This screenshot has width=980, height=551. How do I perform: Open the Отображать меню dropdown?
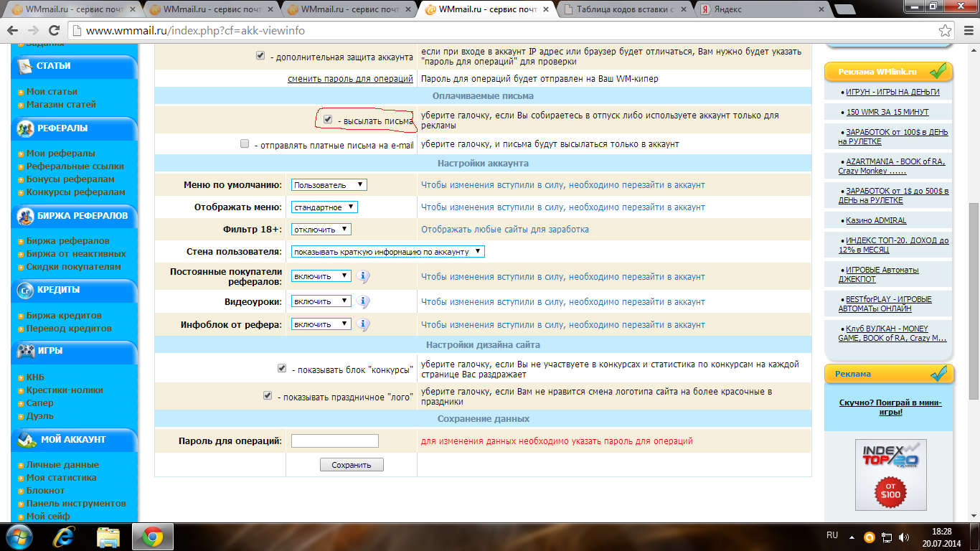[x=324, y=207]
